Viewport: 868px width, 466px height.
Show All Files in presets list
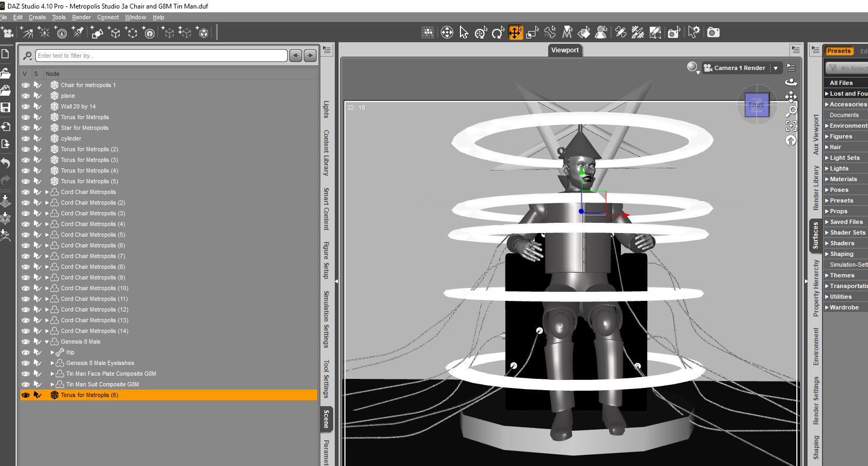[x=841, y=83]
